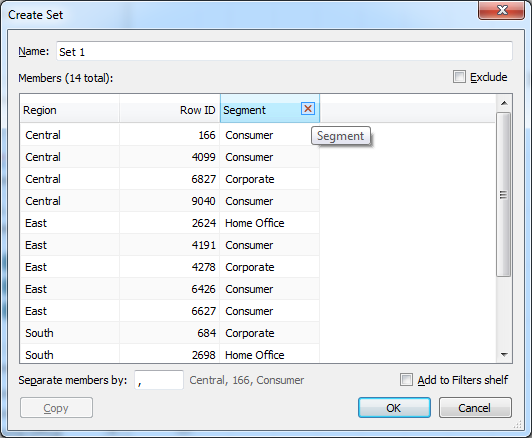Screen dimensions: 532x438
Task: Confirm with the OK button
Action: point(394,408)
